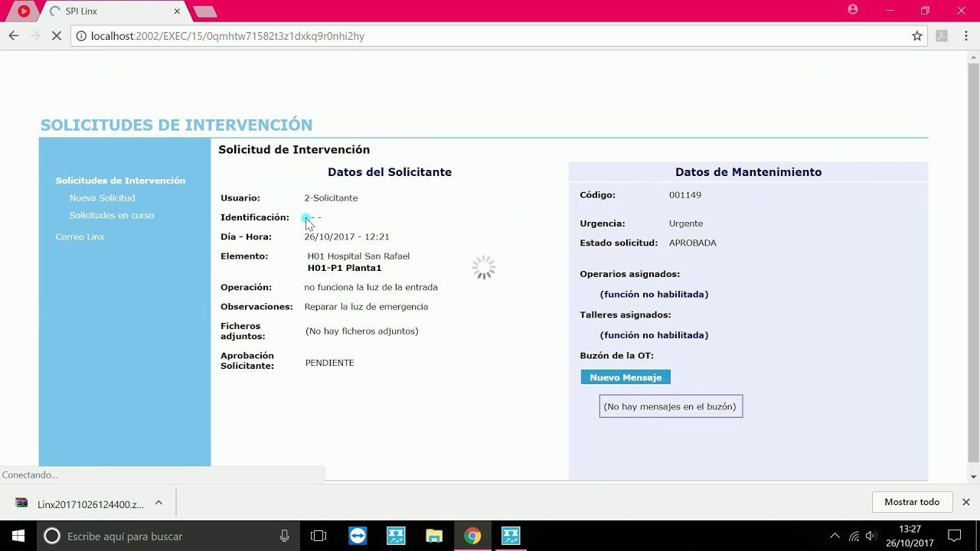Open the taskbar clock and date
This screenshot has width=980, height=551.
(x=910, y=536)
